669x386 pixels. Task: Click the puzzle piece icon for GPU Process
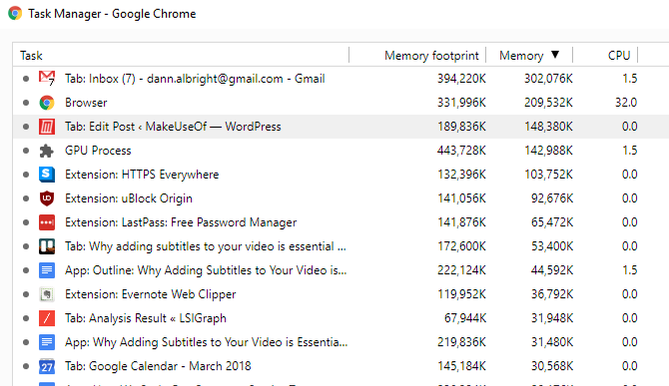47,151
